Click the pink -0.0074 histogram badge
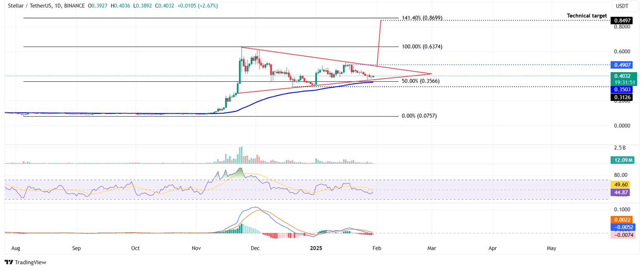 (623, 235)
